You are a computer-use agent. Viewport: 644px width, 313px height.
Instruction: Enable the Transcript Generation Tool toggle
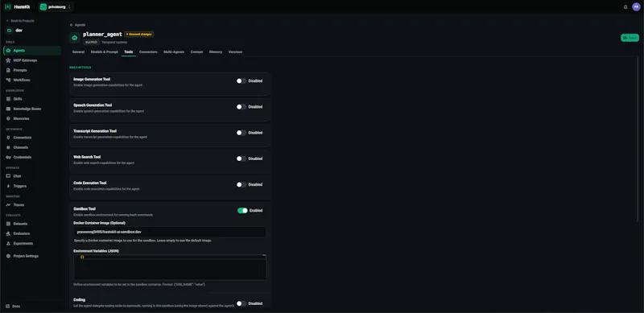tap(241, 133)
